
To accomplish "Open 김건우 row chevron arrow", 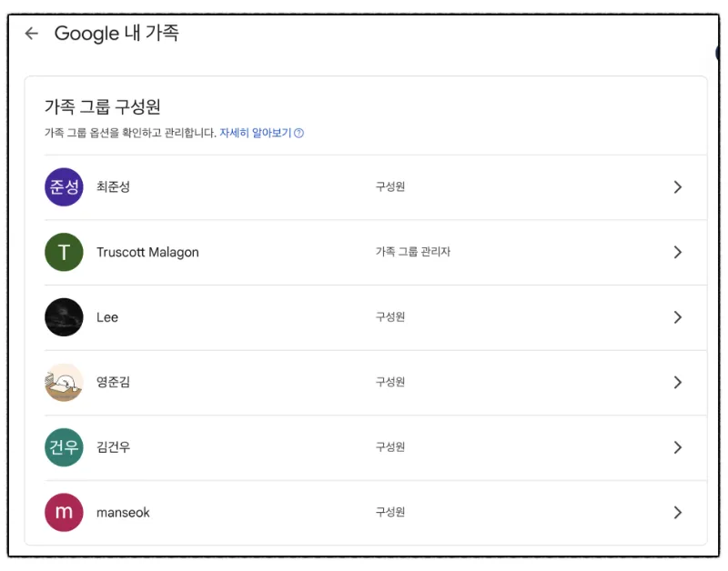I will pos(678,447).
